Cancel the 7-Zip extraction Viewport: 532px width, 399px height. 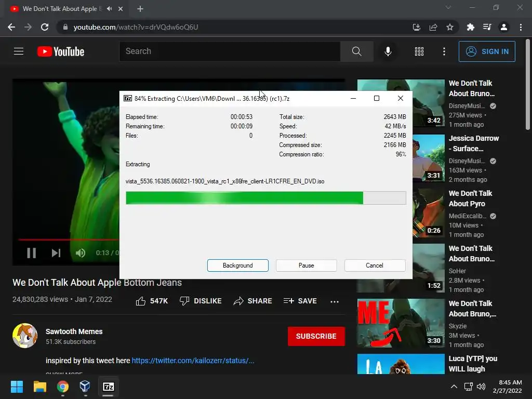pyautogui.click(x=375, y=265)
